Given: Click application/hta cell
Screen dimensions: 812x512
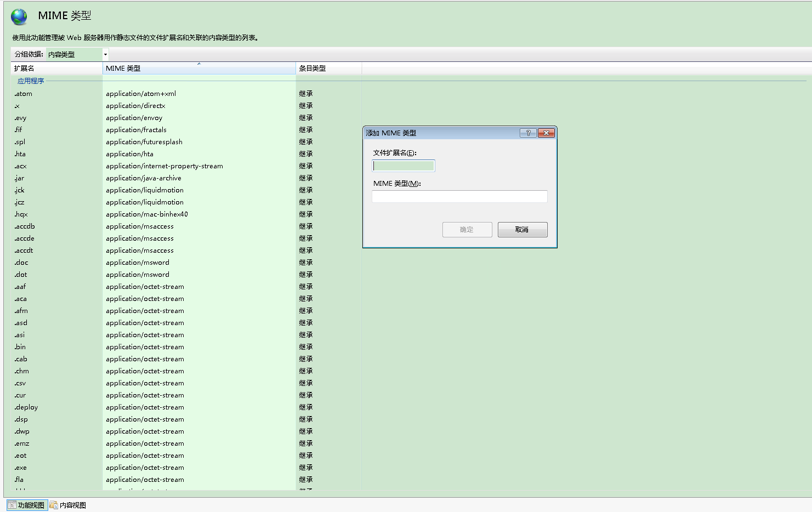Looking at the screenshot, I should point(130,154).
